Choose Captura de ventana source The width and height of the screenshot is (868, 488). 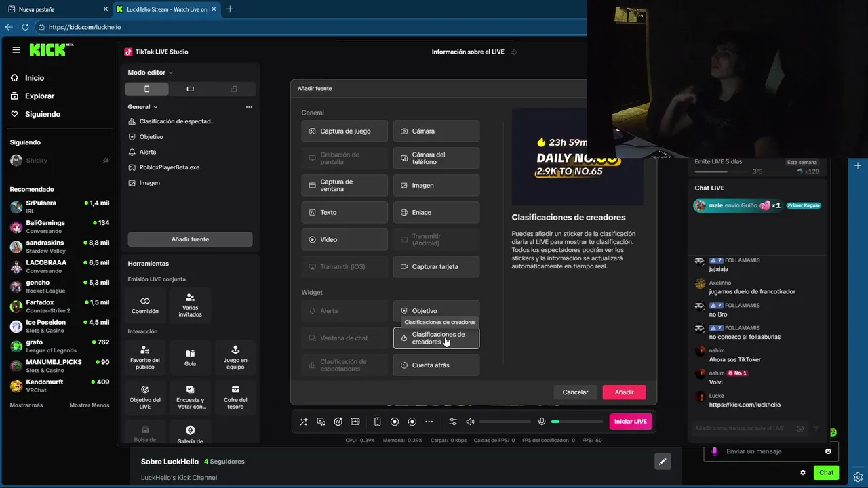coord(344,185)
